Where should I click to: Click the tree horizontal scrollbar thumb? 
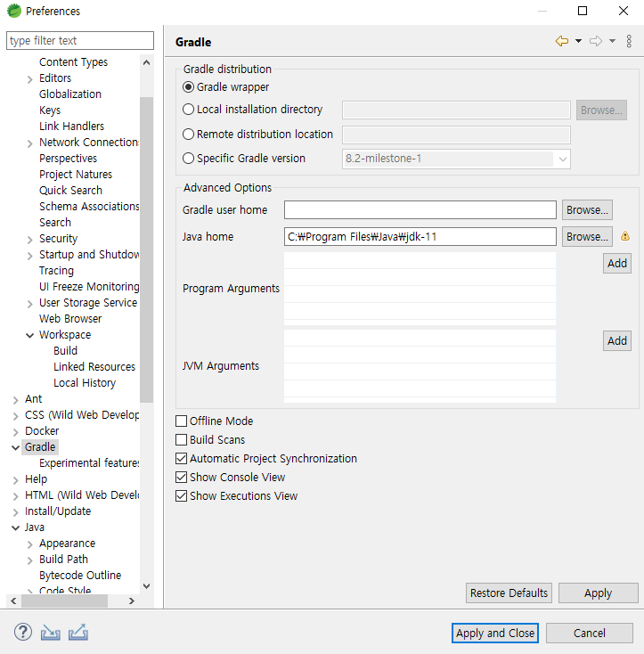coord(64,601)
